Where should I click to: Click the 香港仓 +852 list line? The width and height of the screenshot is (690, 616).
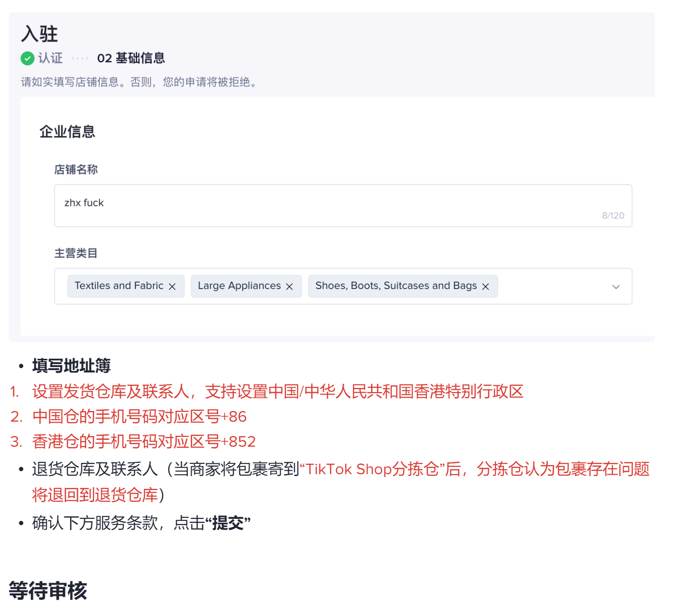[x=144, y=442]
